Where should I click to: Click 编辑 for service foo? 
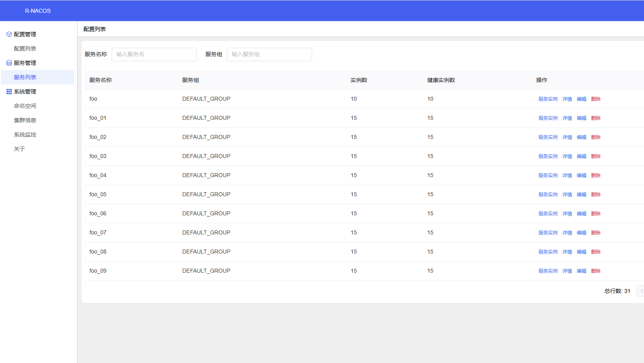(582, 99)
